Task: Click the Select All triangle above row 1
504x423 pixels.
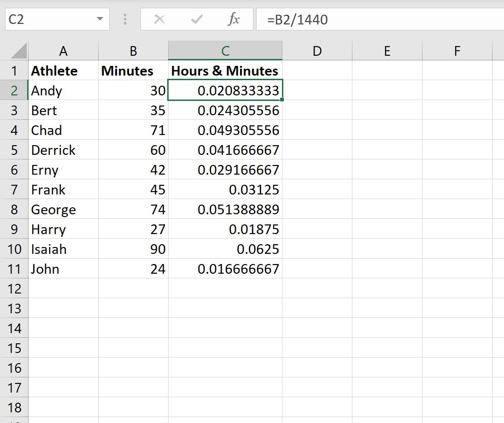Action: pos(18,50)
